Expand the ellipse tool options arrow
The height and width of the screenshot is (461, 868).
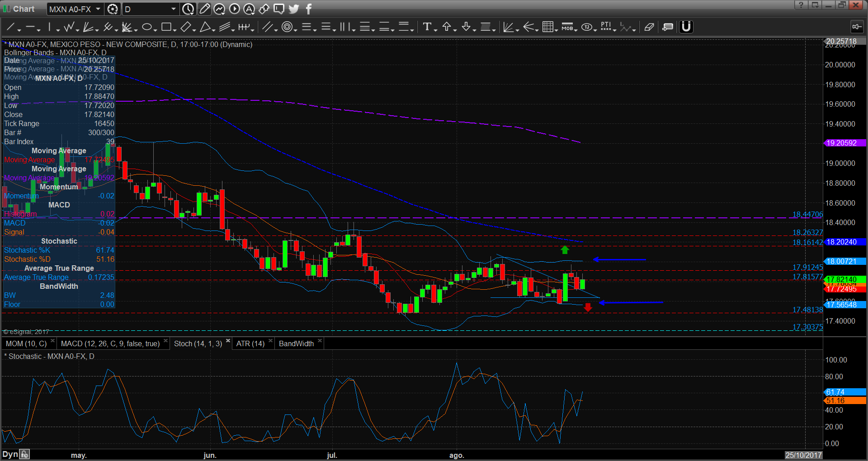(x=155, y=30)
